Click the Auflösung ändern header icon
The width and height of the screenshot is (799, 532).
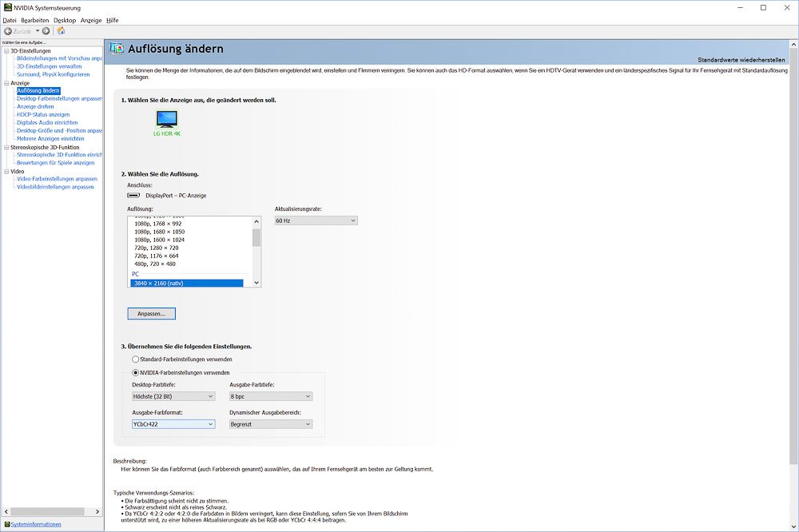[x=117, y=49]
